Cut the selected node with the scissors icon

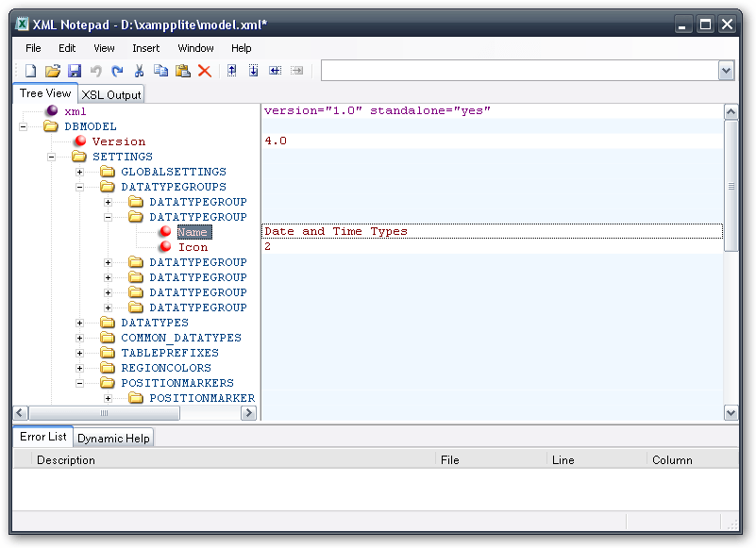click(x=139, y=71)
